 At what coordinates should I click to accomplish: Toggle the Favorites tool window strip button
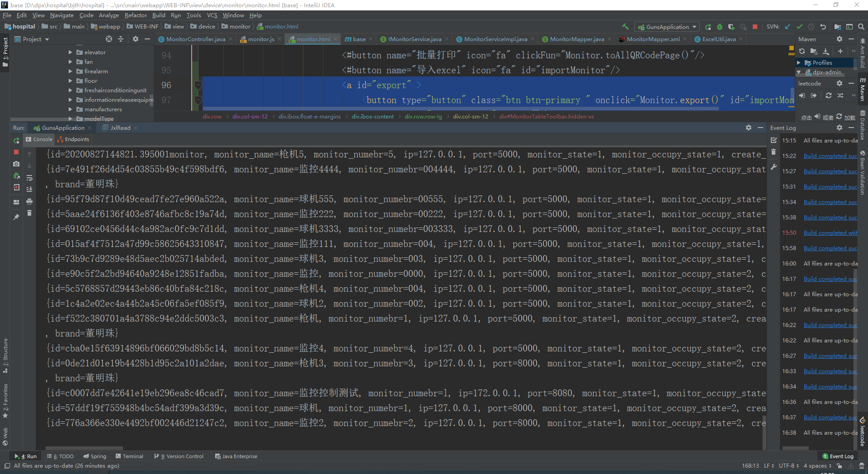5,401
